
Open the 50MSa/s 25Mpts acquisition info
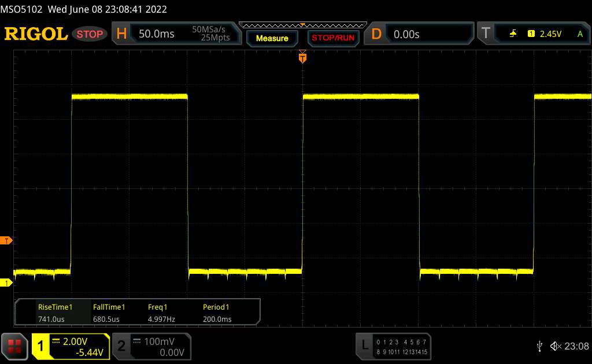[x=210, y=34]
